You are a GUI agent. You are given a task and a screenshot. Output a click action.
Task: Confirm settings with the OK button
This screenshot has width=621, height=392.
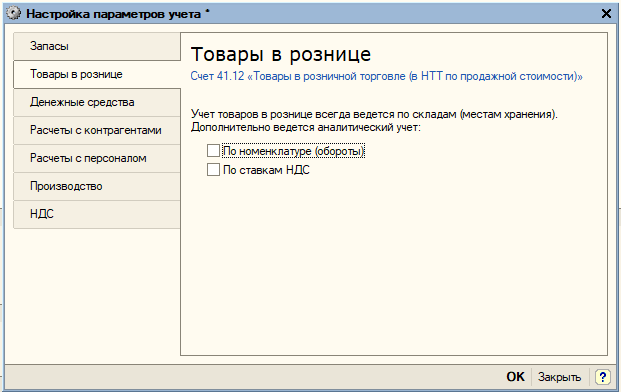(x=515, y=377)
